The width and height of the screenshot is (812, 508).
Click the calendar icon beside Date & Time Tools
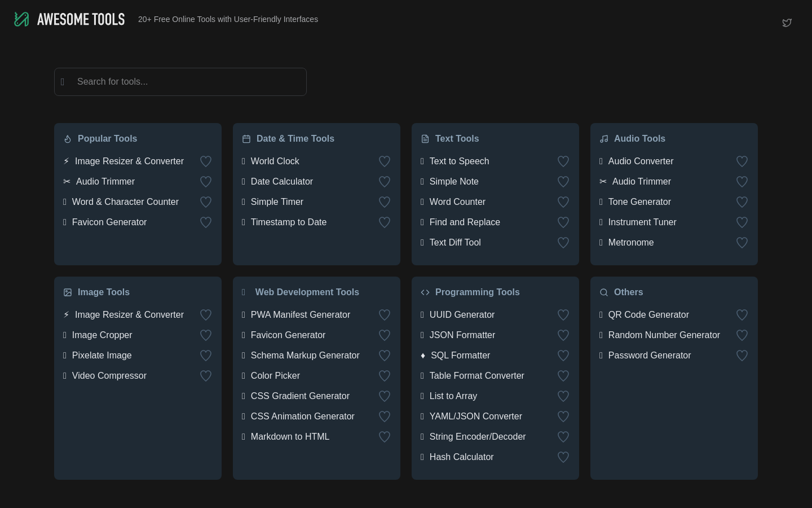(246, 139)
